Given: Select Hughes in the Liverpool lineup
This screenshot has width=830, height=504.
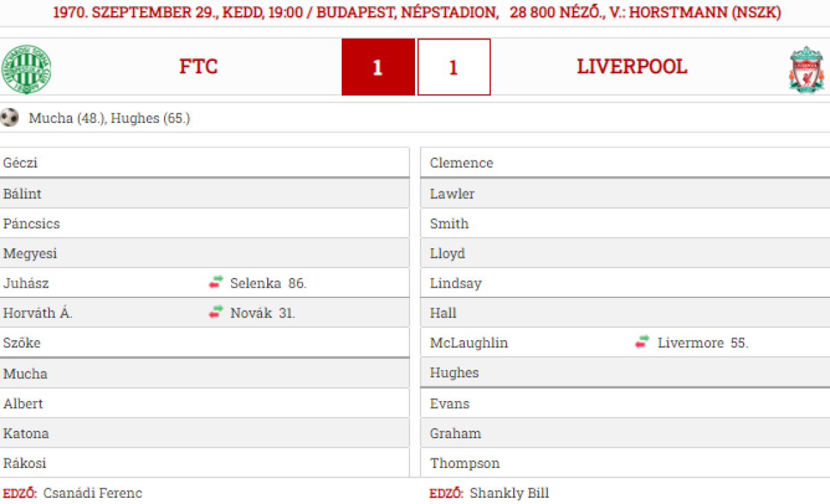Looking at the screenshot, I should pyautogui.click(x=454, y=373).
